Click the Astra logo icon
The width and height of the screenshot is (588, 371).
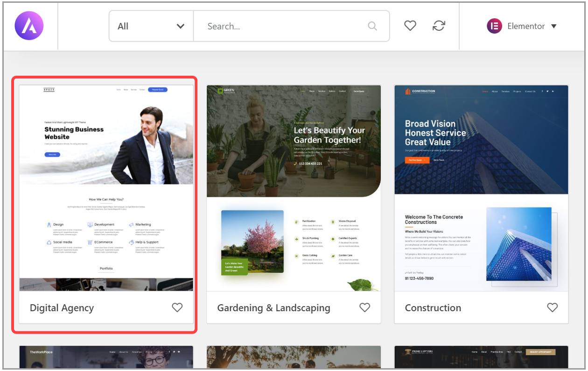[x=29, y=26]
